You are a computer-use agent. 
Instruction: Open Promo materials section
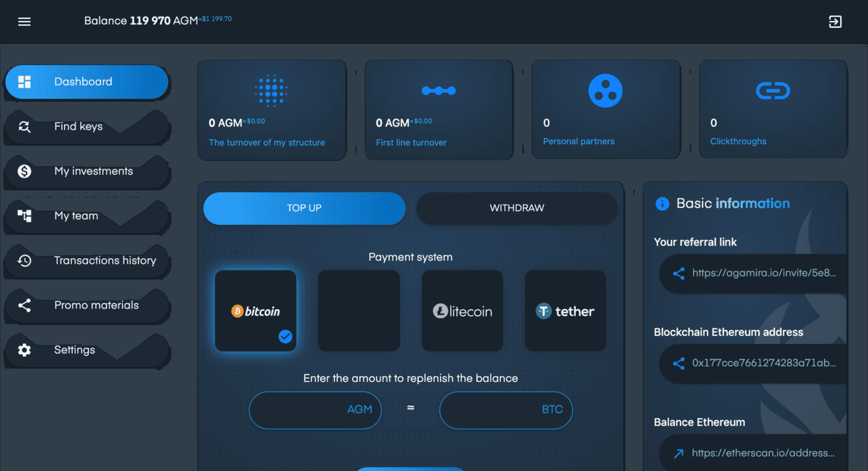click(x=87, y=305)
